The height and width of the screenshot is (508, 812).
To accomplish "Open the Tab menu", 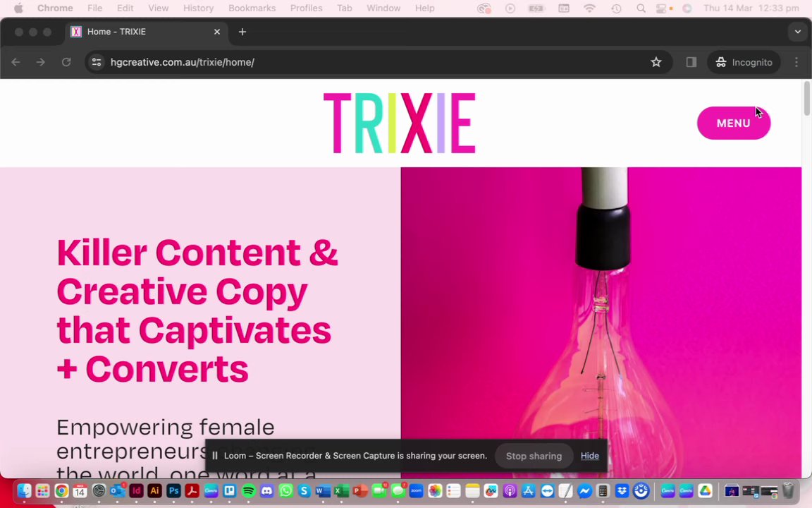I will 345,8.
